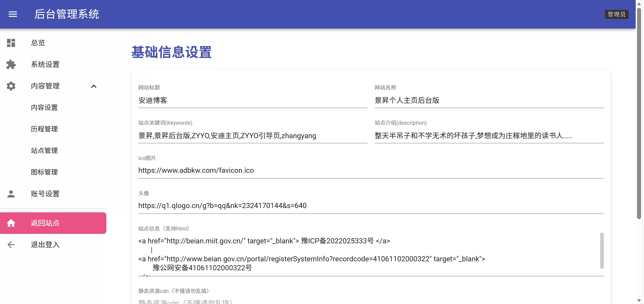Click the 站点信息 textarea scrollbar
This screenshot has width=644, height=304.
click(x=602, y=251)
